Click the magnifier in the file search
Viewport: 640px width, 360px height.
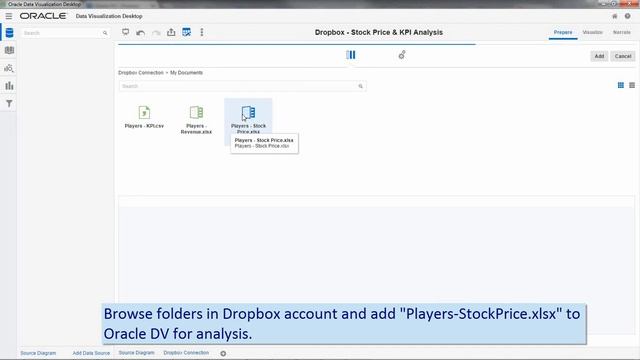pyautogui.click(x=360, y=86)
